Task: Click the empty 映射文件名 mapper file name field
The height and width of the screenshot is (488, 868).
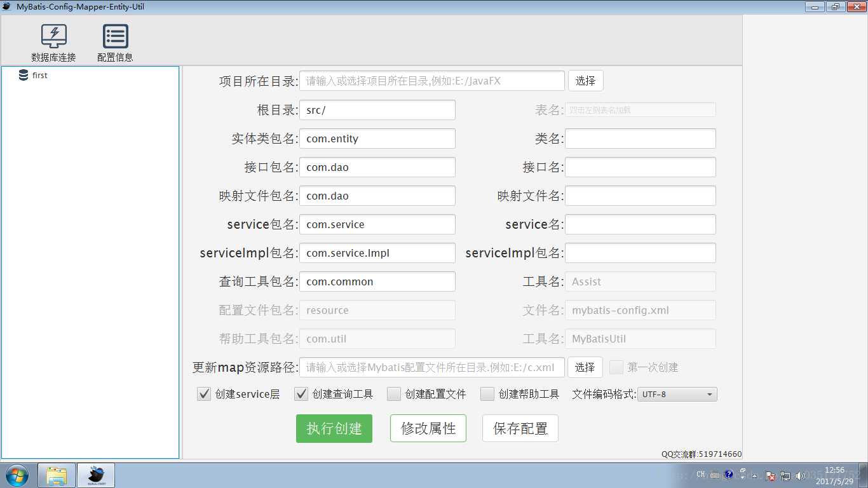Action: click(x=641, y=196)
